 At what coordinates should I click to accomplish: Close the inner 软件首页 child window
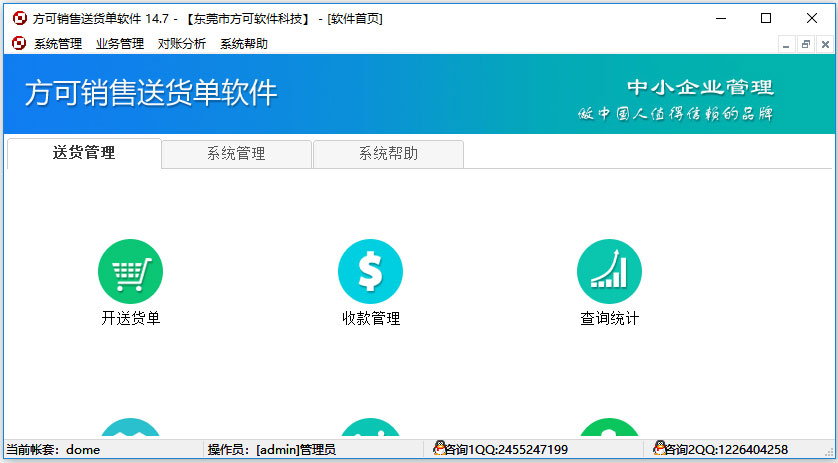825,45
